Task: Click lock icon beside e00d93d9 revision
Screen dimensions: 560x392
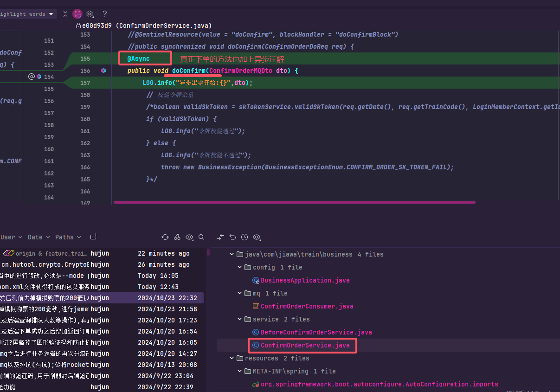Action: click(78, 26)
